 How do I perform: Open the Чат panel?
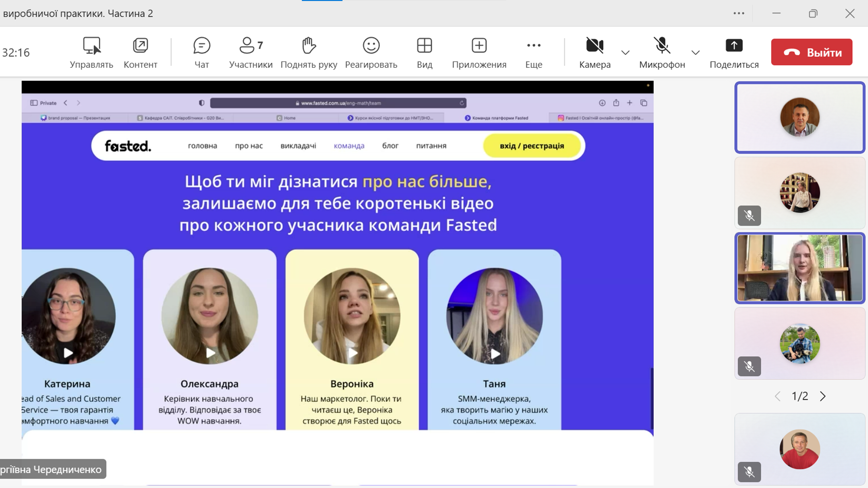pyautogui.click(x=202, y=53)
